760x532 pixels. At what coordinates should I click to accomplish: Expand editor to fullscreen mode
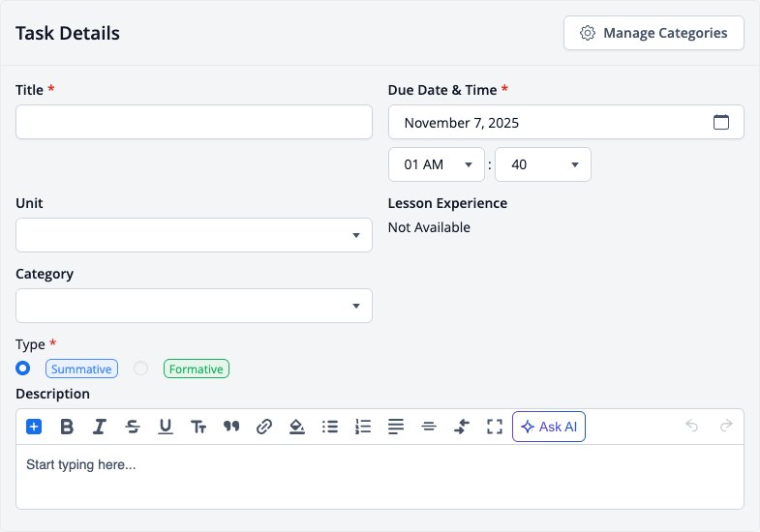pos(495,427)
